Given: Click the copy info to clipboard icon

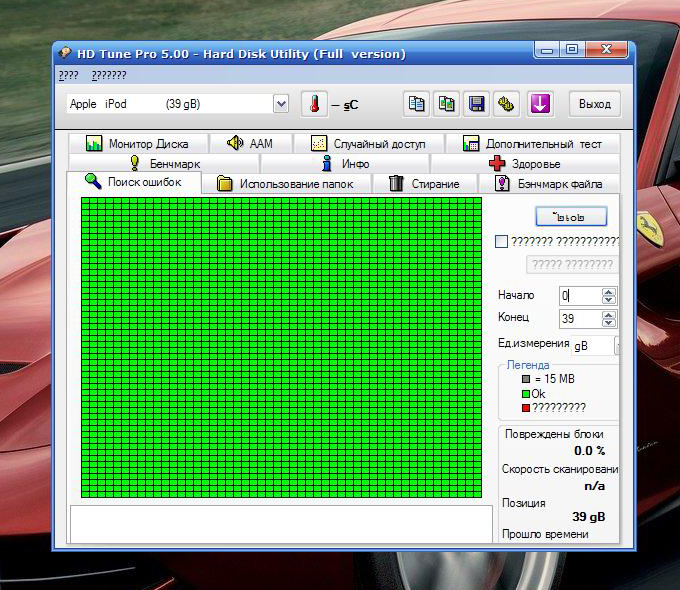Looking at the screenshot, I should click(417, 104).
